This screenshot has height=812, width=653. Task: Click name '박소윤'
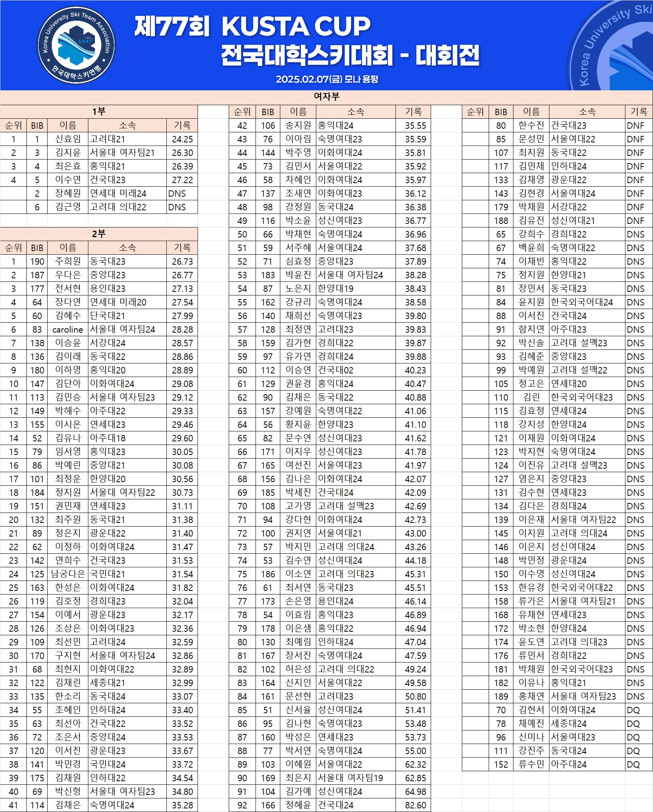298,221
